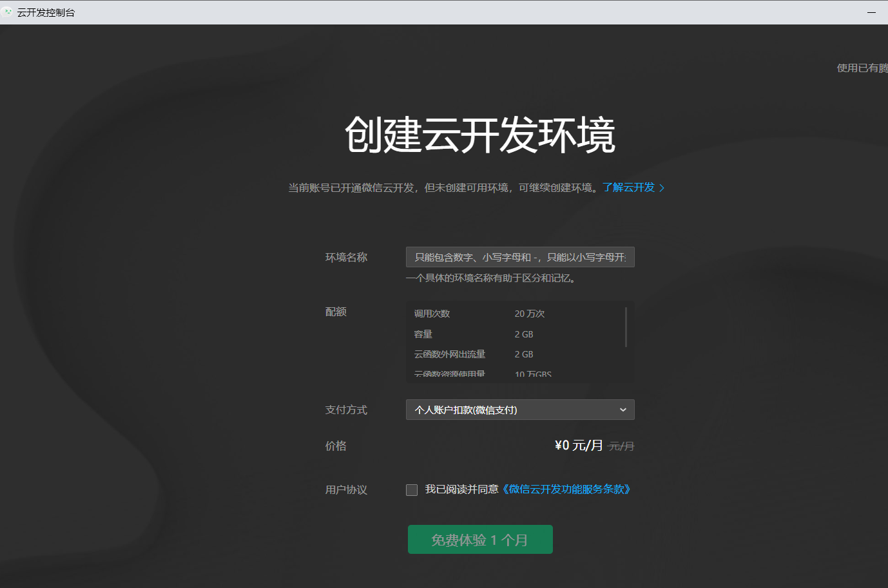Click the 使用已有腾讯 link at top right

[862, 68]
